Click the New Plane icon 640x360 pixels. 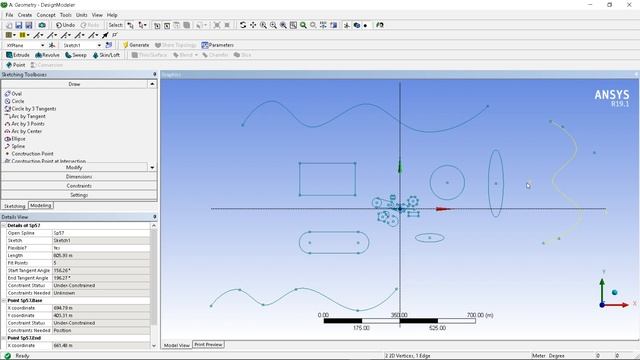pos(52,45)
